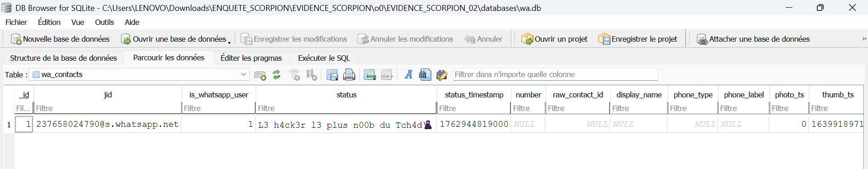This screenshot has width=868, height=169.
Task: Select cell 237658024790@s.whatsapp.net
Action: [x=108, y=124]
